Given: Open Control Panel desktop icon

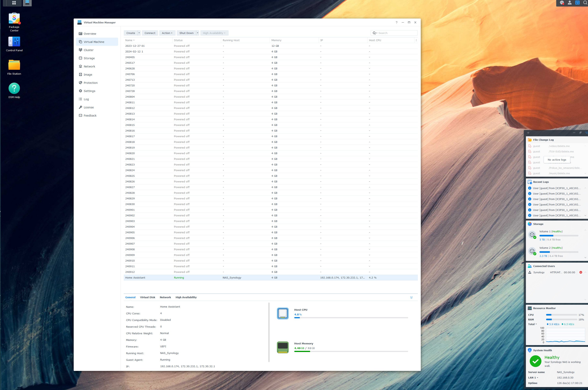Looking at the screenshot, I should (x=14, y=42).
